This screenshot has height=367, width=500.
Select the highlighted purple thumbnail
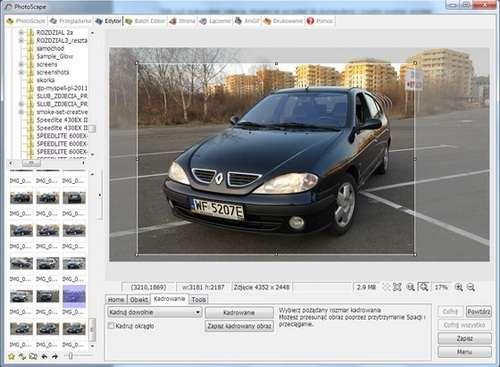tap(74, 296)
